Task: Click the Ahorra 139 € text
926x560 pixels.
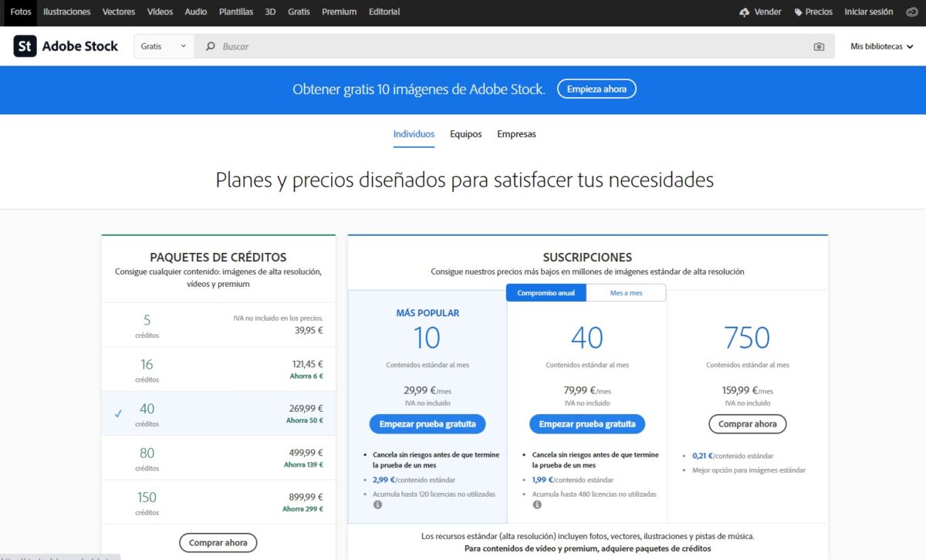Action: [x=303, y=465]
